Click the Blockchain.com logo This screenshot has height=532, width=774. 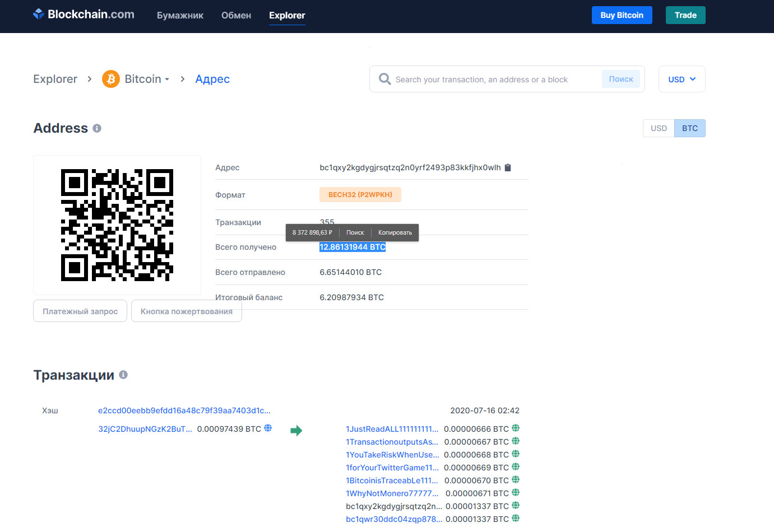(x=84, y=15)
